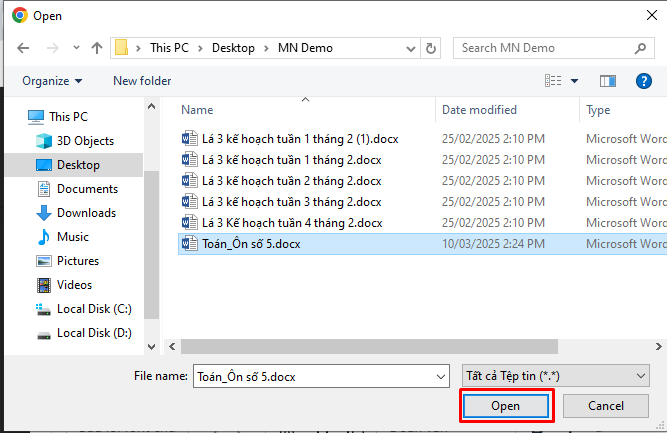Click the folder icon in address bar
Image resolution: width=667 pixels, height=433 pixels.
click(x=121, y=48)
